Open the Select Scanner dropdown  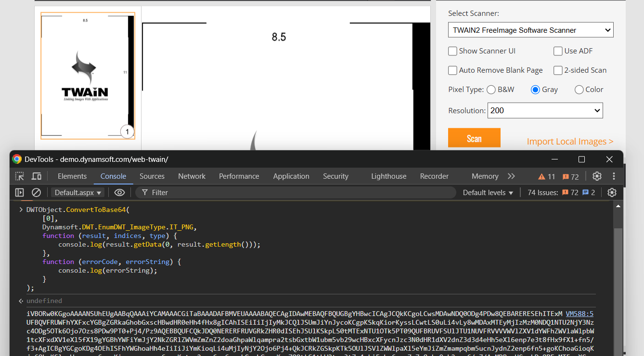(x=530, y=30)
